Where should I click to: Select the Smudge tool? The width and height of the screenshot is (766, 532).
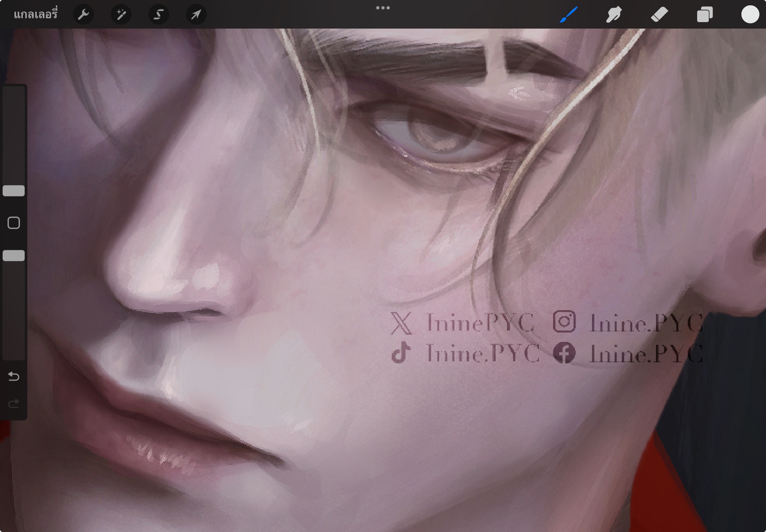614,15
